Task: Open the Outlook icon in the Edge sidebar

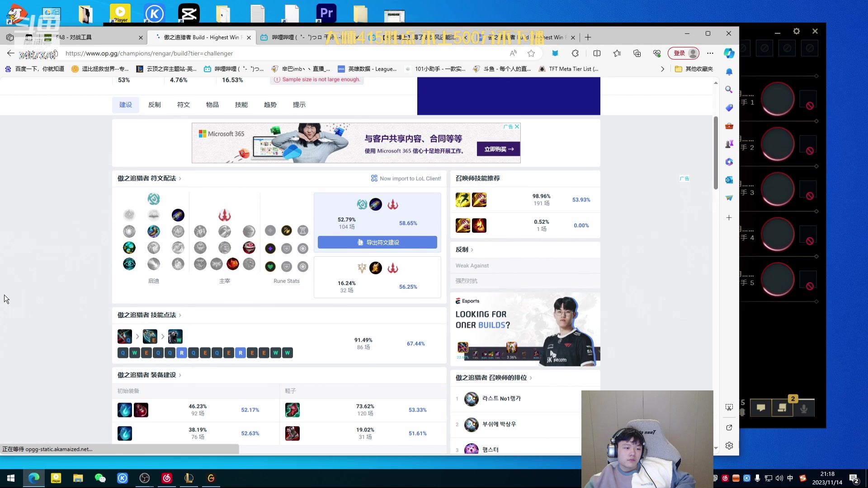Action: 729,180
